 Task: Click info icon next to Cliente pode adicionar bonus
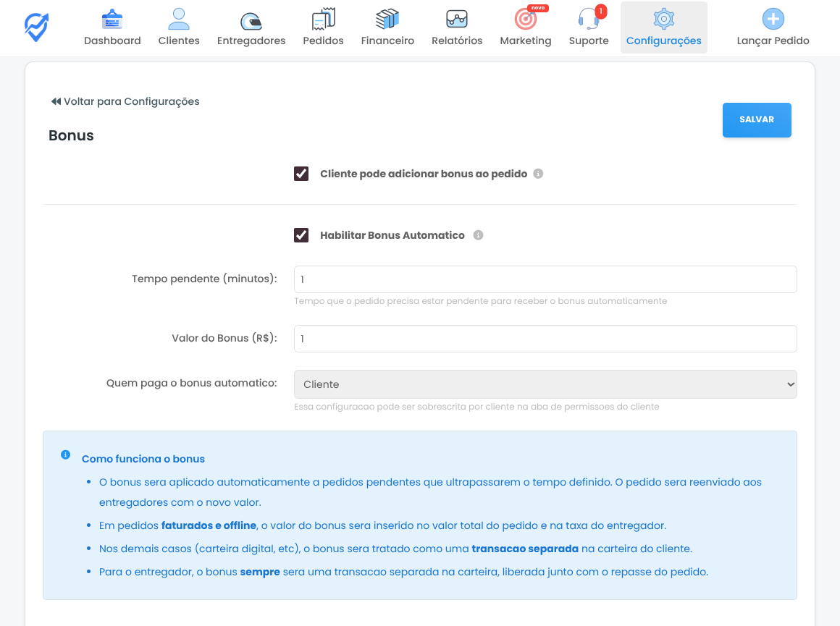(x=538, y=174)
